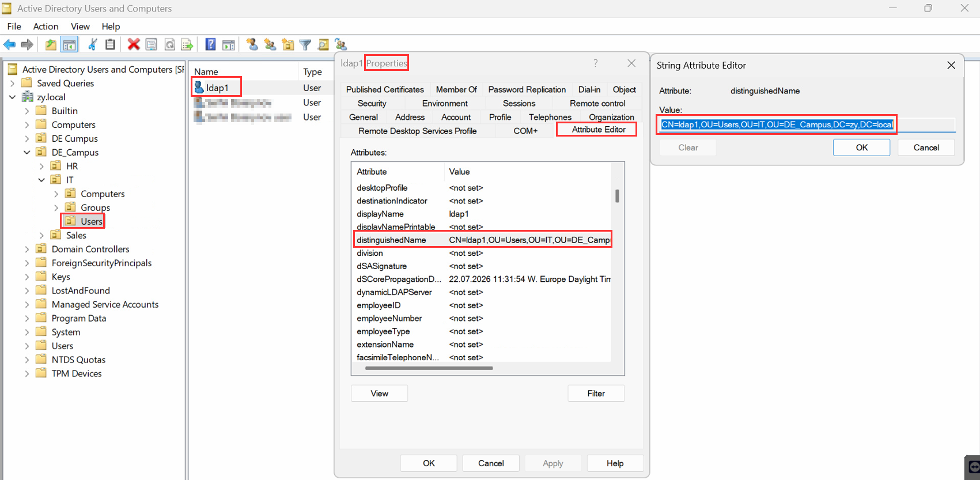Expand the NTDS Quotas node arrow
Viewport: 980px width, 480px height.
click(x=27, y=360)
